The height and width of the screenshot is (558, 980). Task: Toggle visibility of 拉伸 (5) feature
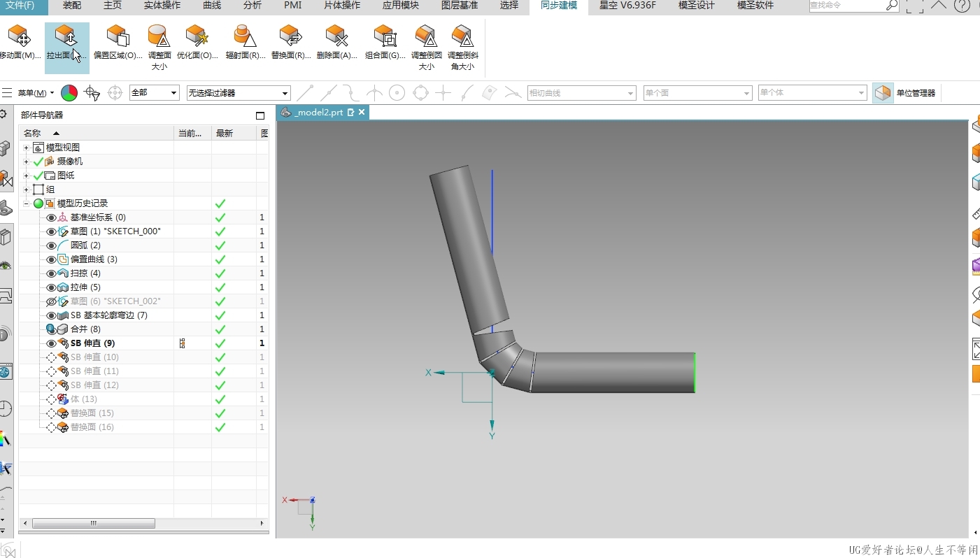[x=51, y=287]
